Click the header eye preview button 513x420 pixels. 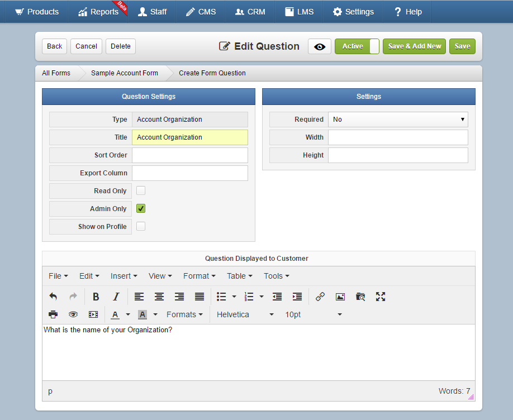(x=320, y=46)
